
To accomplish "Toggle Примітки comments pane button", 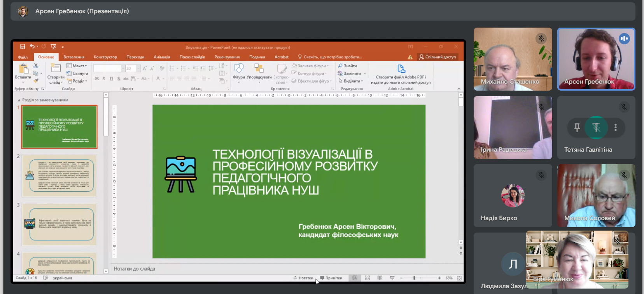I will tap(331, 278).
